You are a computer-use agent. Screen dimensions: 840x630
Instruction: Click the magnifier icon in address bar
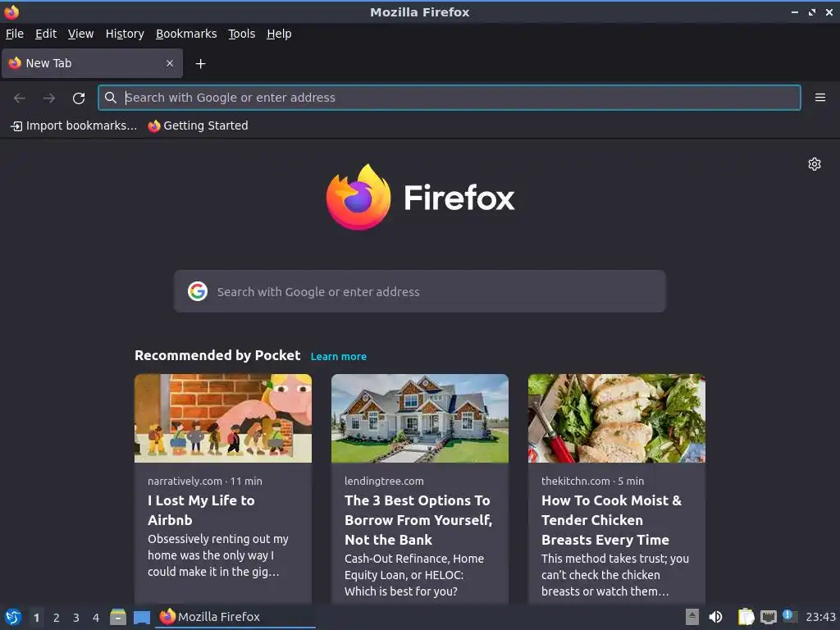tap(111, 98)
